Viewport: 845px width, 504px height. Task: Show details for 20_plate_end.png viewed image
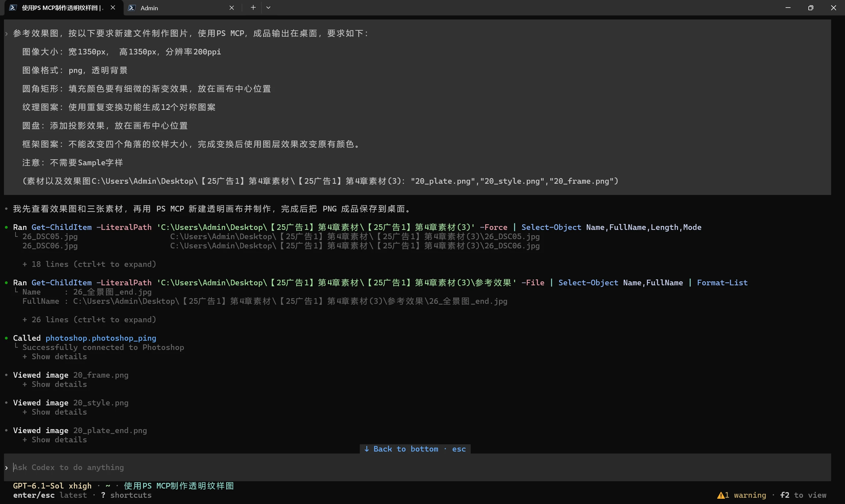(x=55, y=440)
